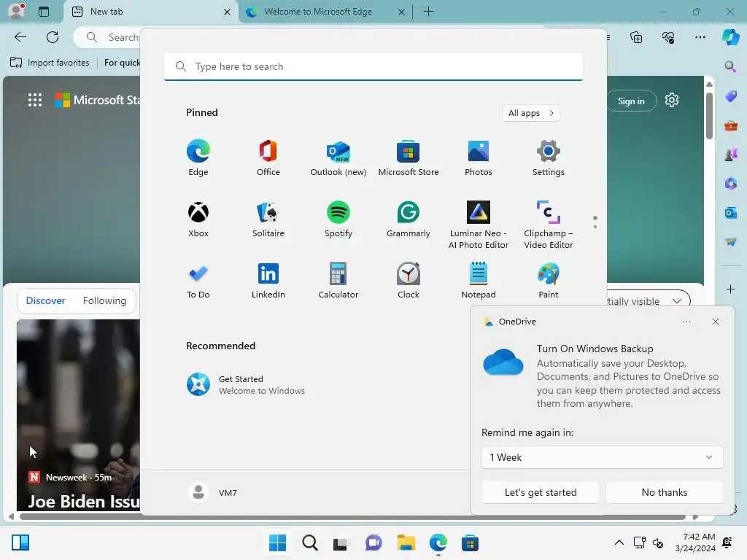Switch to the New tab tab
Screen dimensions: 747x560
[150, 12]
